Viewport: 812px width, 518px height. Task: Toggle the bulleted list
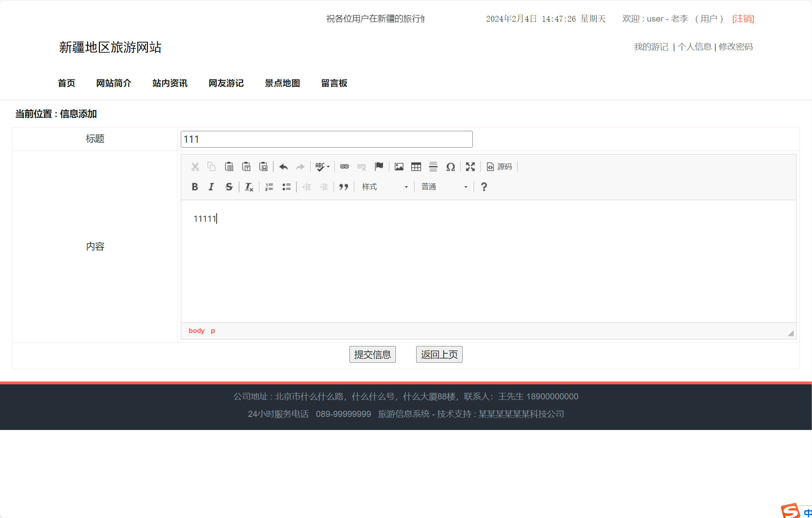pos(287,187)
